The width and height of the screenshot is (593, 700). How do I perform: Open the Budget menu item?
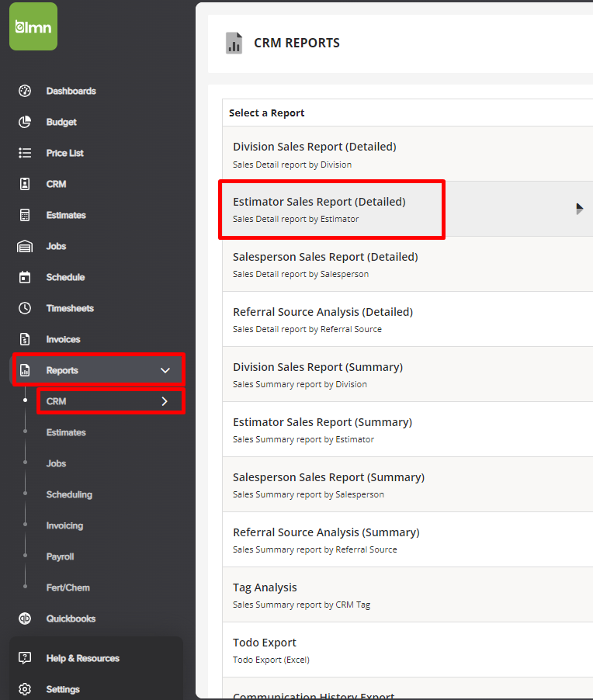pyautogui.click(x=61, y=122)
